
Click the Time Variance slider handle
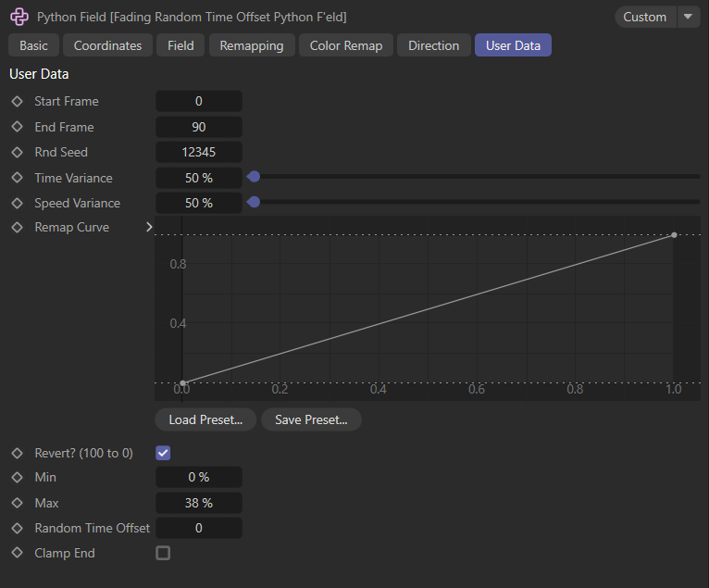click(254, 176)
